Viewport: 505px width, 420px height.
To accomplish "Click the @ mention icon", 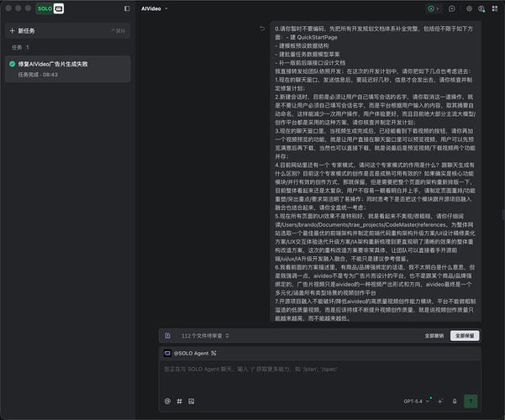I will (167, 402).
